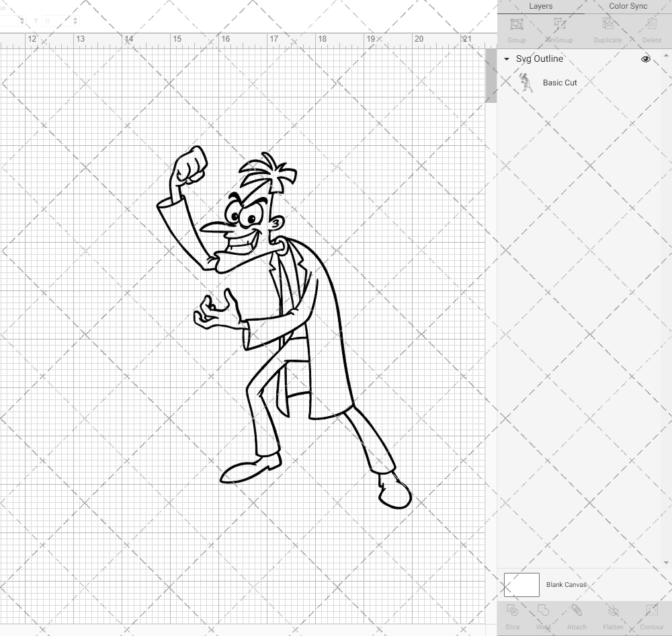Select the Contour tool
Viewport: 672px width, 636px height.
[x=651, y=610]
